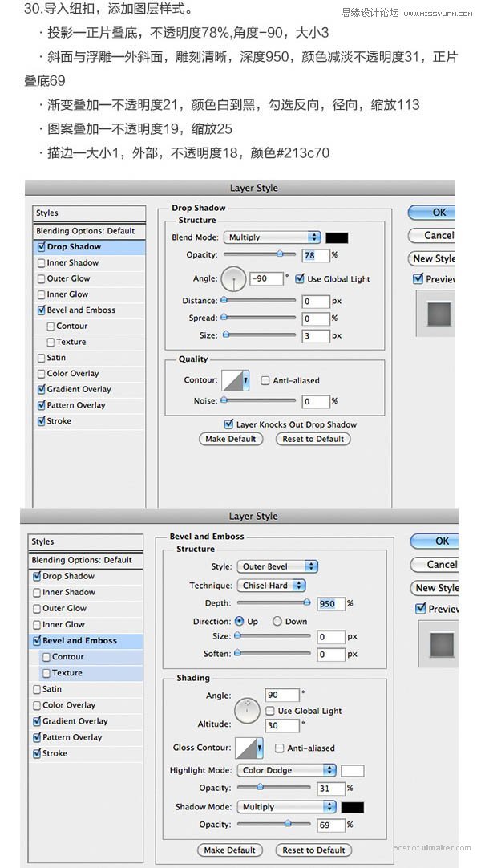Image resolution: width=481 pixels, height=868 pixels.
Task: Select Blending Options: Default in upper dialog
Action: click(x=89, y=231)
